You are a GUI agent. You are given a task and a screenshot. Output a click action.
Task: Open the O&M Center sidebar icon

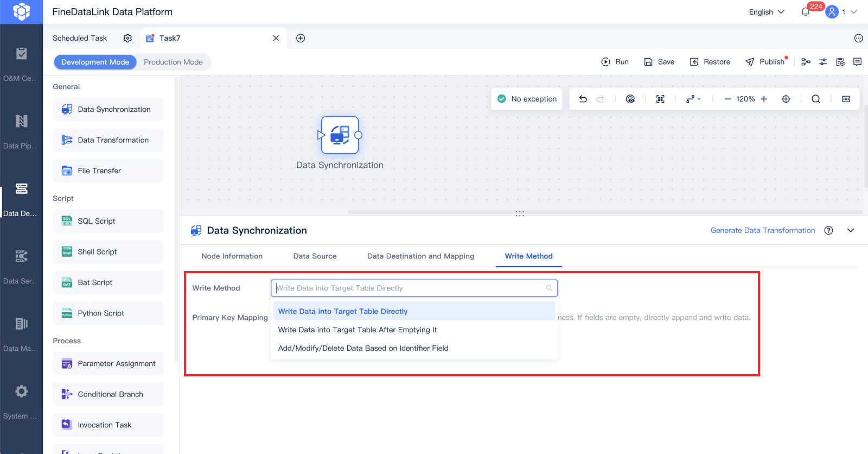click(x=21, y=54)
